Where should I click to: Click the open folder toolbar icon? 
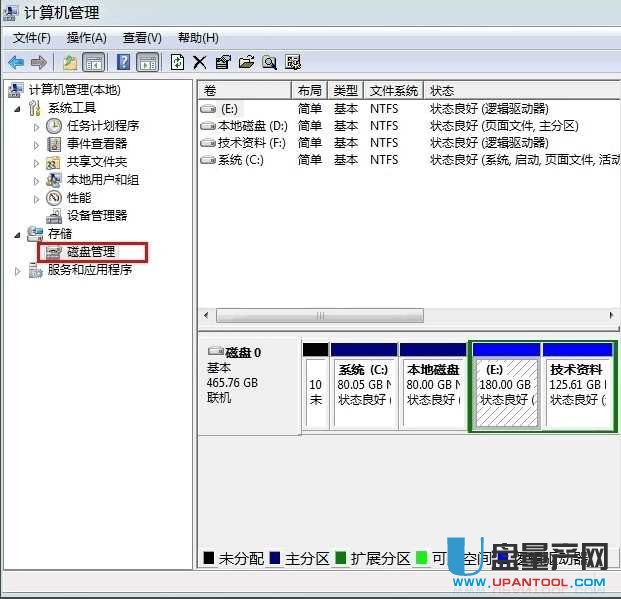click(x=246, y=62)
